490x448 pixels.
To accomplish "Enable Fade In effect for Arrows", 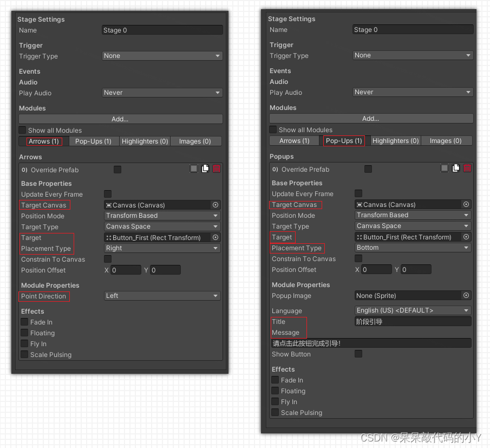I will coord(24,322).
